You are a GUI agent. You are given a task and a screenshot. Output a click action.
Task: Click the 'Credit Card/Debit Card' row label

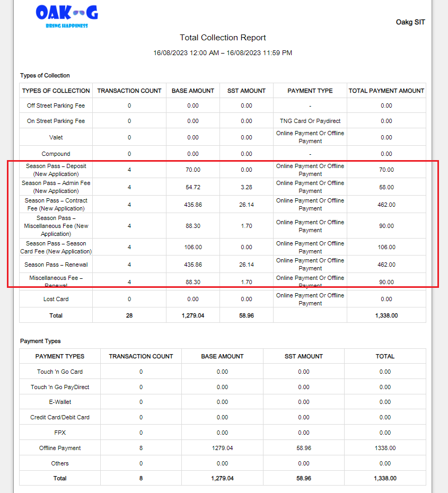[60, 418]
